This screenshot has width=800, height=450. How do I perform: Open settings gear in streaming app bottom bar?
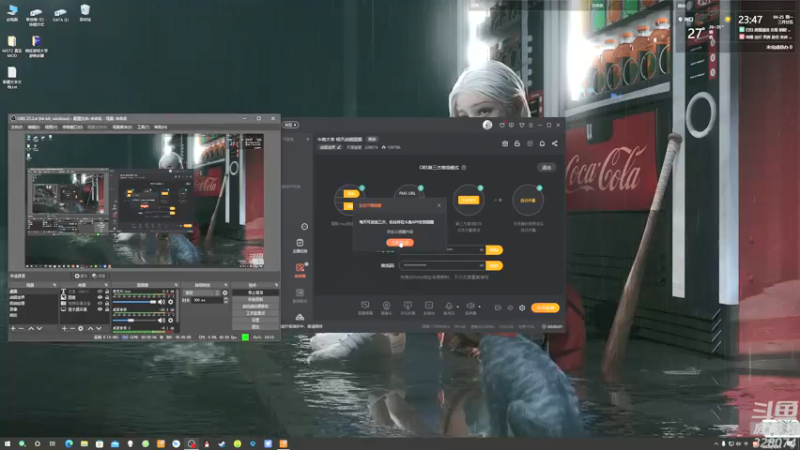pos(522,308)
